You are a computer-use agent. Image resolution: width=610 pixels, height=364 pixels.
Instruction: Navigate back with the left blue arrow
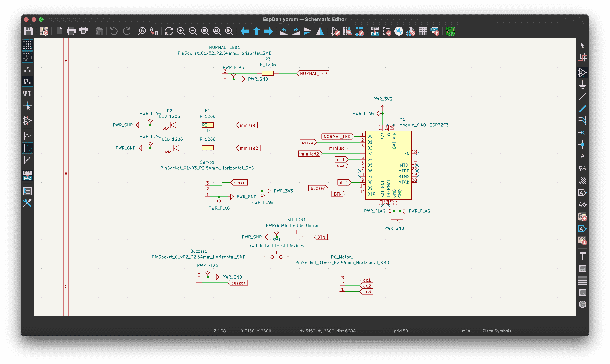point(244,31)
